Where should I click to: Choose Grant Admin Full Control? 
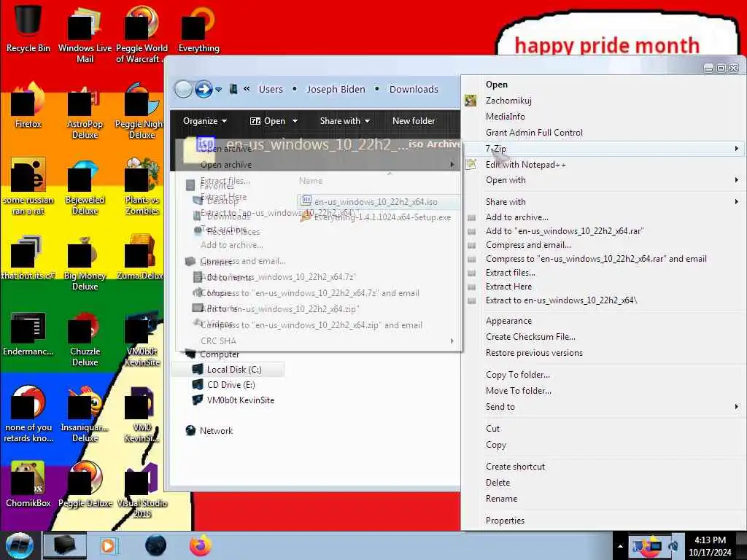(x=534, y=133)
